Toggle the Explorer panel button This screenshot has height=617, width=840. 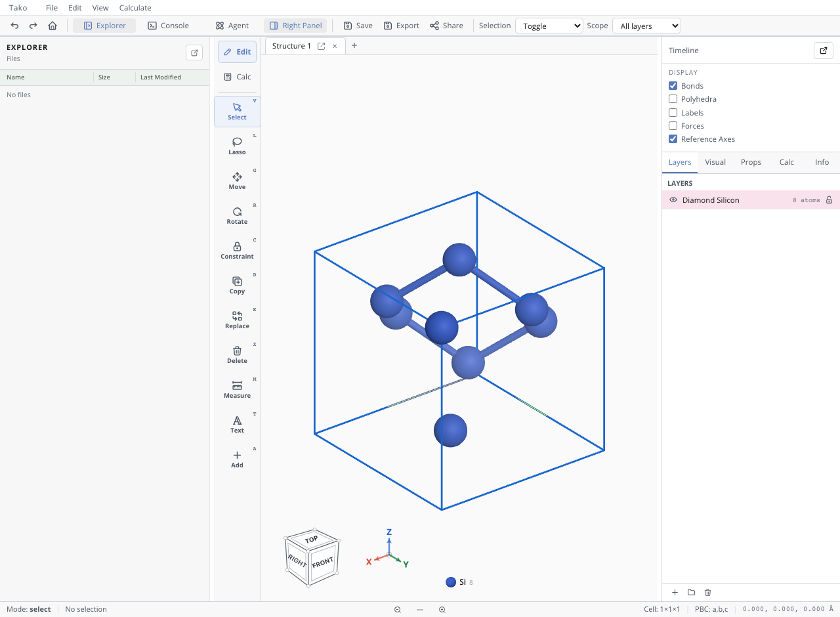[104, 26]
